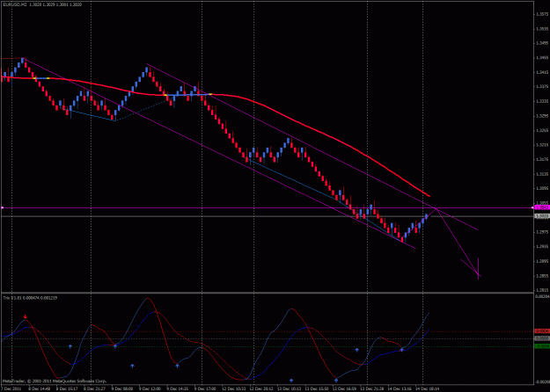
Task: Click the gray current price tag on the price axis
Action: click(541, 216)
